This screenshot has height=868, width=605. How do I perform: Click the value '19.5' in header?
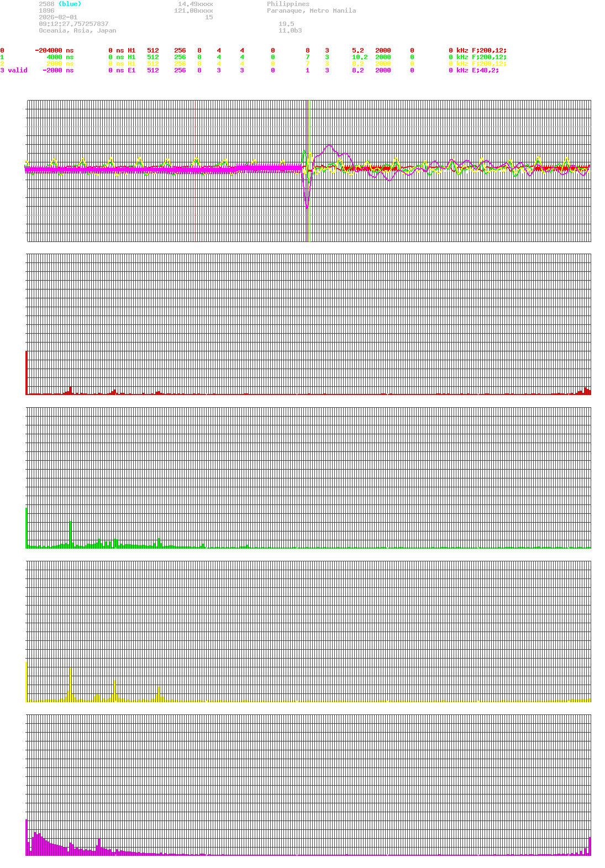(286, 24)
